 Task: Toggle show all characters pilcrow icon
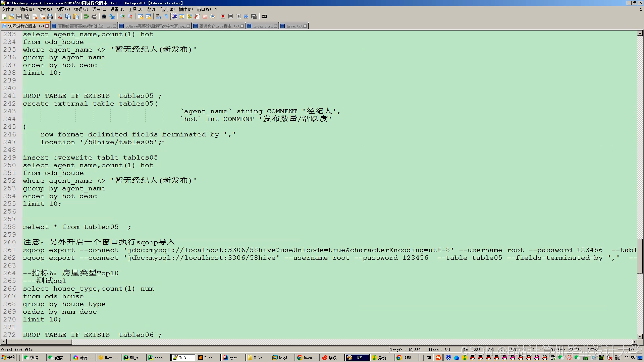166,16
